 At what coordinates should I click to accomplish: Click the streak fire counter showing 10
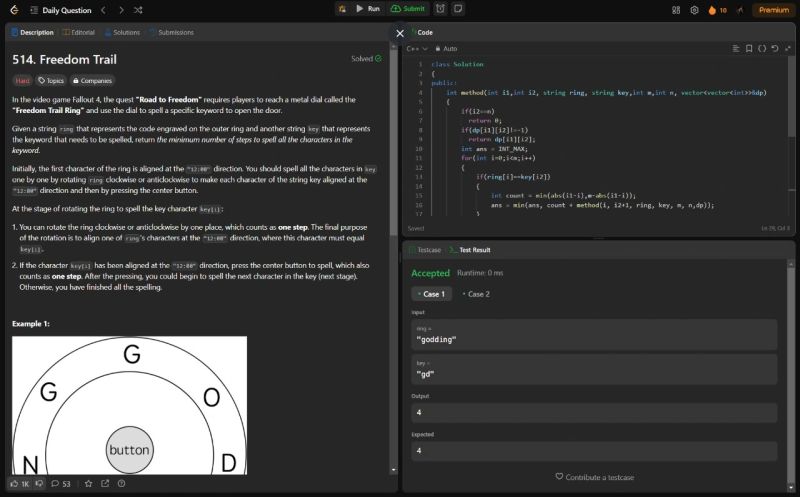(717, 10)
